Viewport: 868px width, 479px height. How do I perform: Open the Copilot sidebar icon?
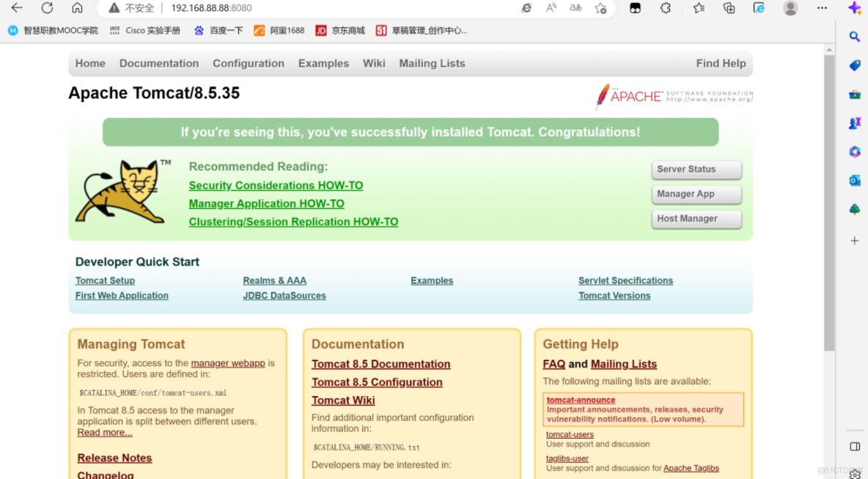pos(855,8)
